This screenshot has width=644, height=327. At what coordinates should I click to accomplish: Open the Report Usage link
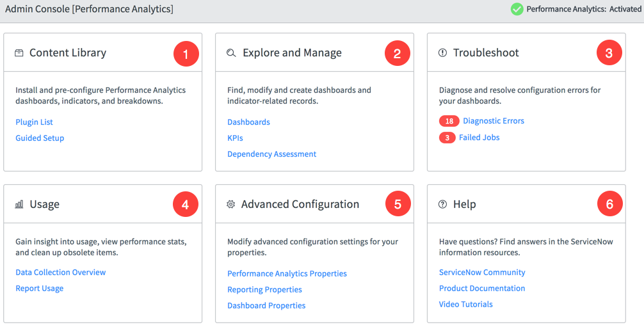[40, 289]
